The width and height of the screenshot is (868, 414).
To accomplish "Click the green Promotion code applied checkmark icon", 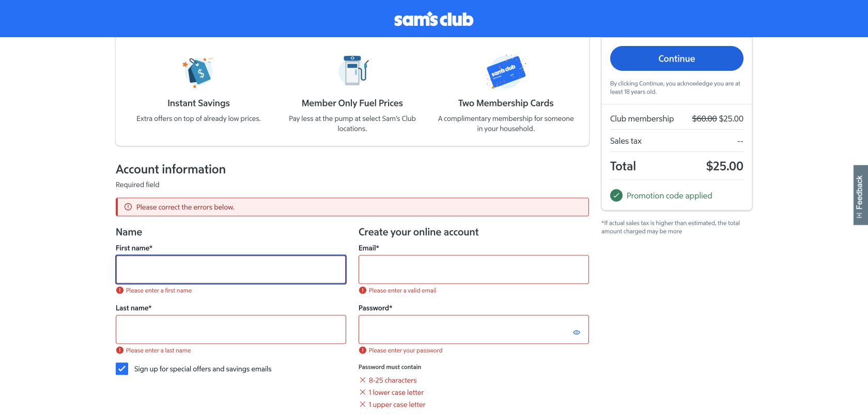I will [616, 195].
